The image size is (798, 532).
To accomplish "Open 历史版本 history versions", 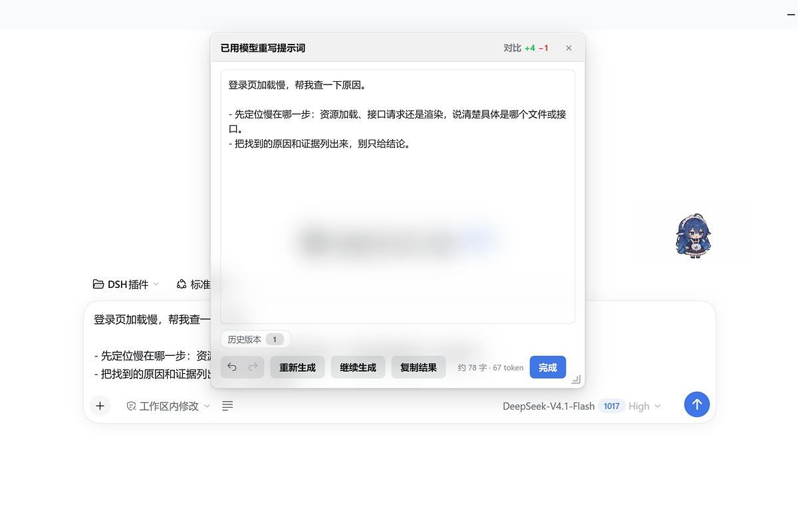I will (x=255, y=339).
